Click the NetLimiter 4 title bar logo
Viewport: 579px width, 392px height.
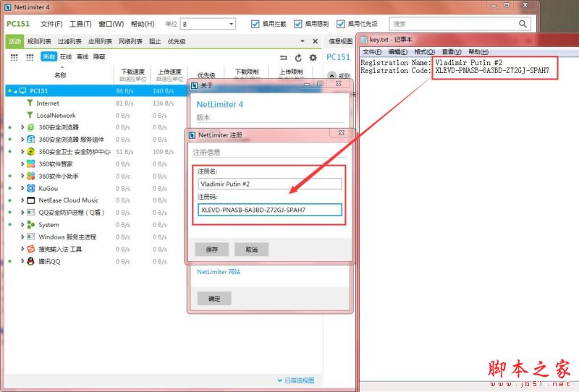click(x=7, y=7)
